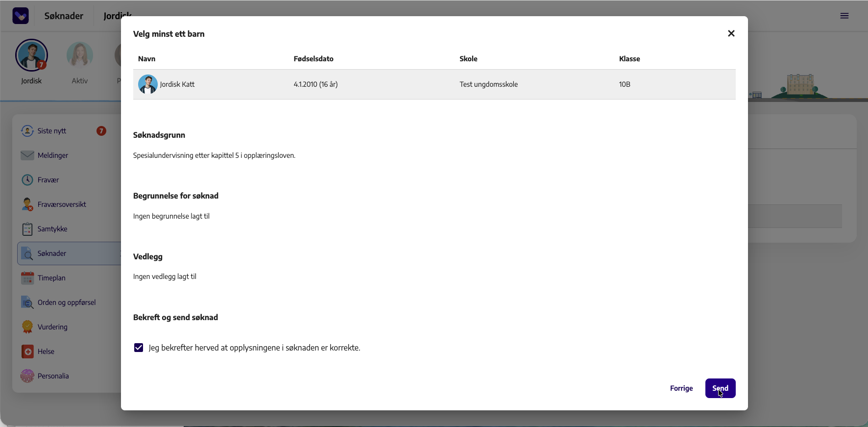The height and width of the screenshot is (427, 868).
Task: Select Helse menu label
Action: pos(46,352)
